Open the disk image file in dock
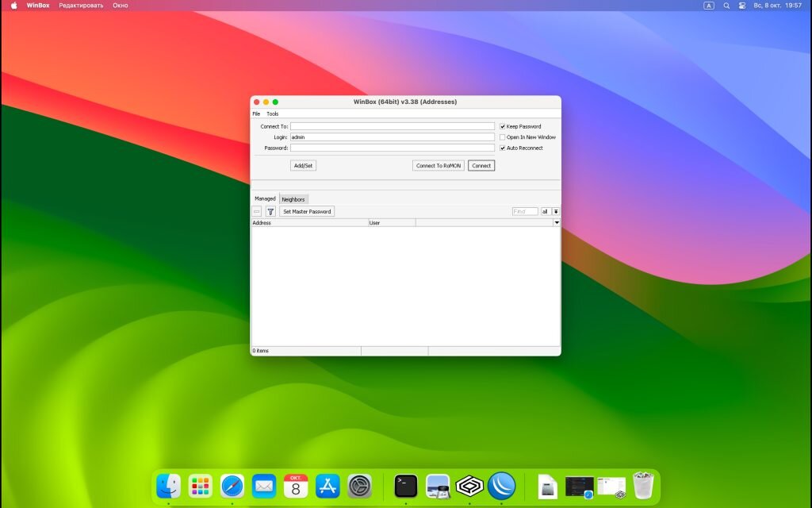 click(547, 487)
